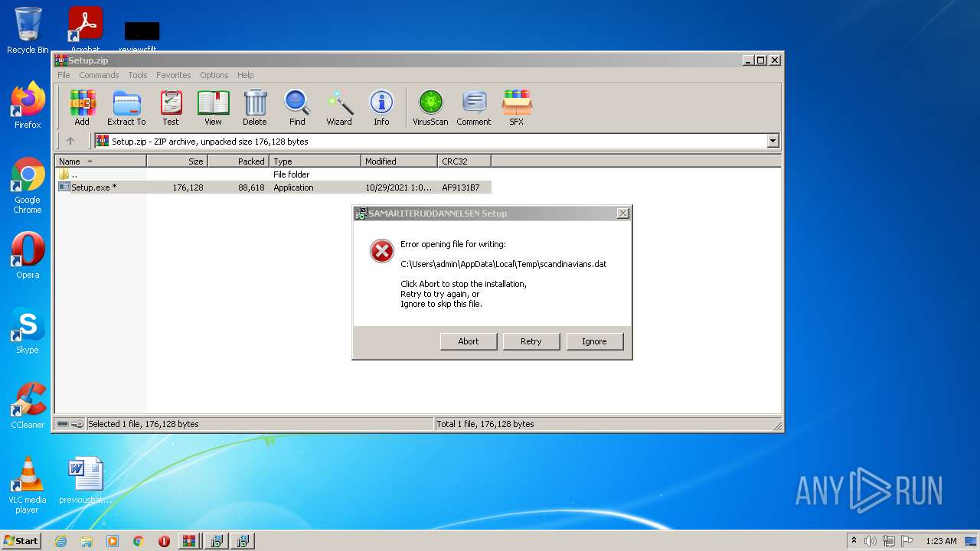Click the CRC32 value AF9131B7
This screenshot has height=551, width=980.
(461, 187)
